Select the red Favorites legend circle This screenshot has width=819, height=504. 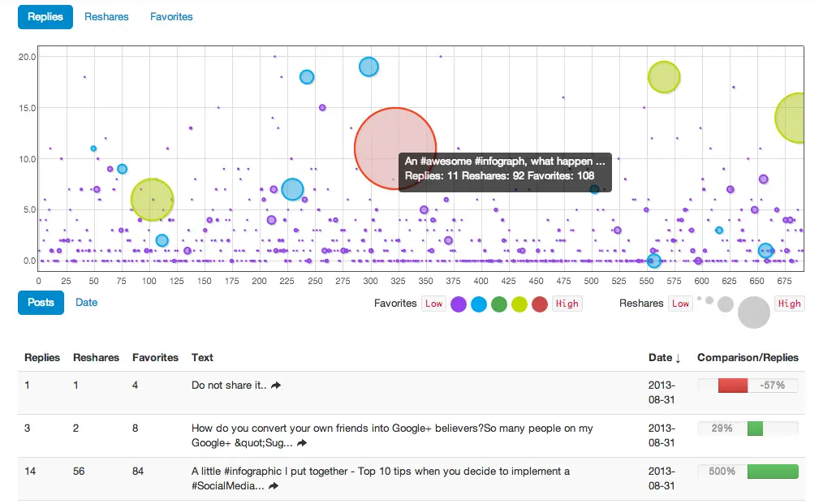pyautogui.click(x=540, y=304)
